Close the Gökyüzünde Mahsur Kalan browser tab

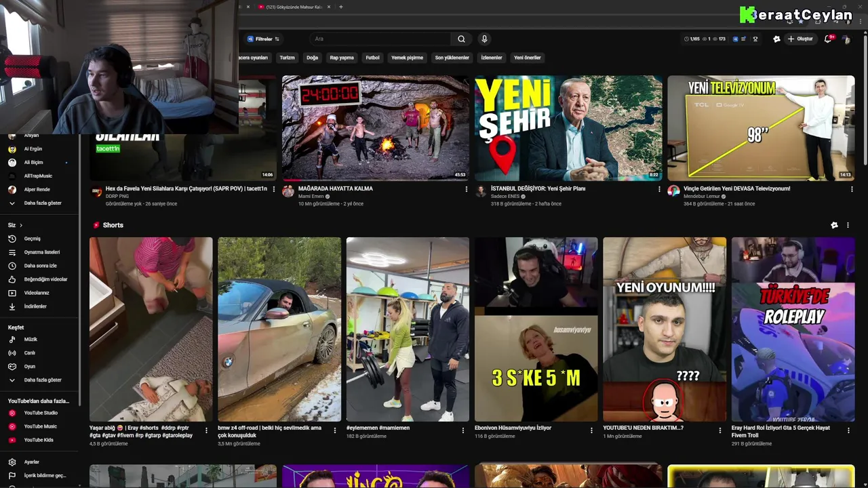tap(330, 7)
